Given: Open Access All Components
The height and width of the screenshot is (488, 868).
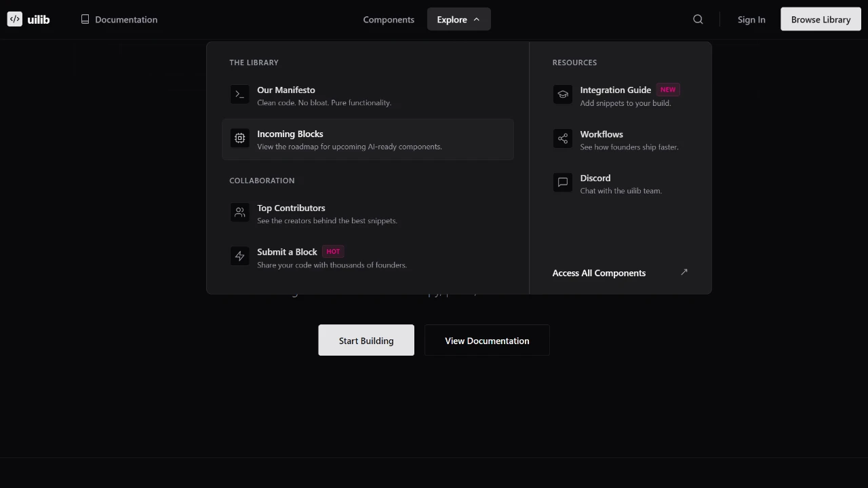Looking at the screenshot, I should click(x=599, y=272).
